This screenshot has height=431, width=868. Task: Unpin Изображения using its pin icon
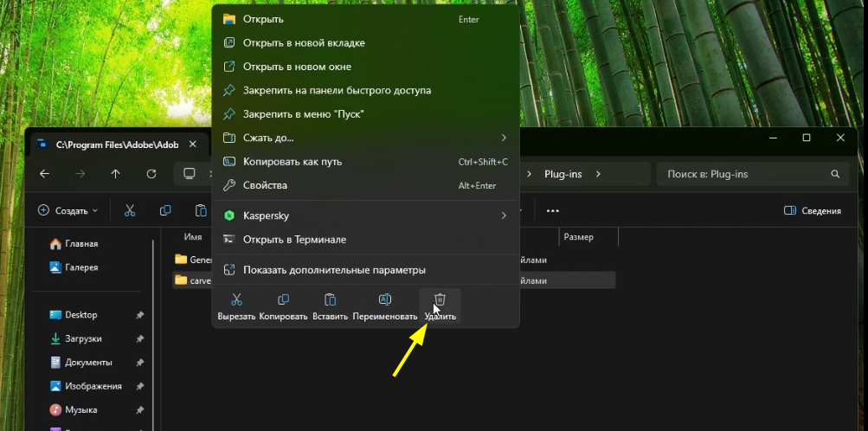pyautogui.click(x=140, y=386)
